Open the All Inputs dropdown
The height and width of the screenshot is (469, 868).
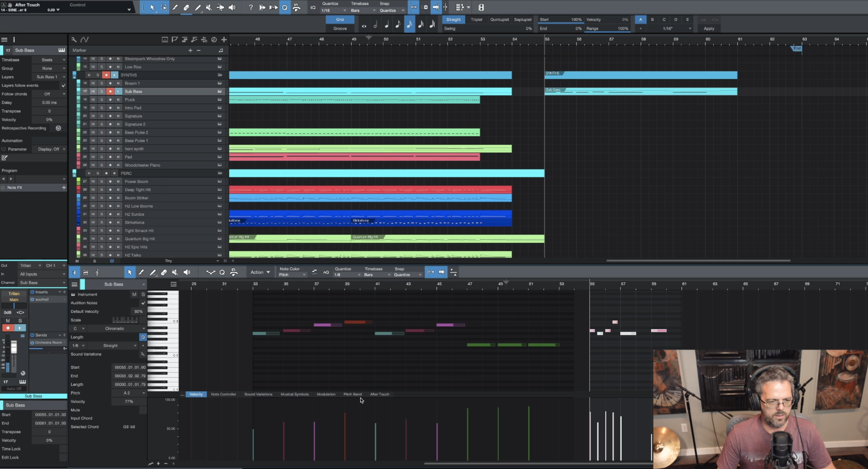coord(42,274)
